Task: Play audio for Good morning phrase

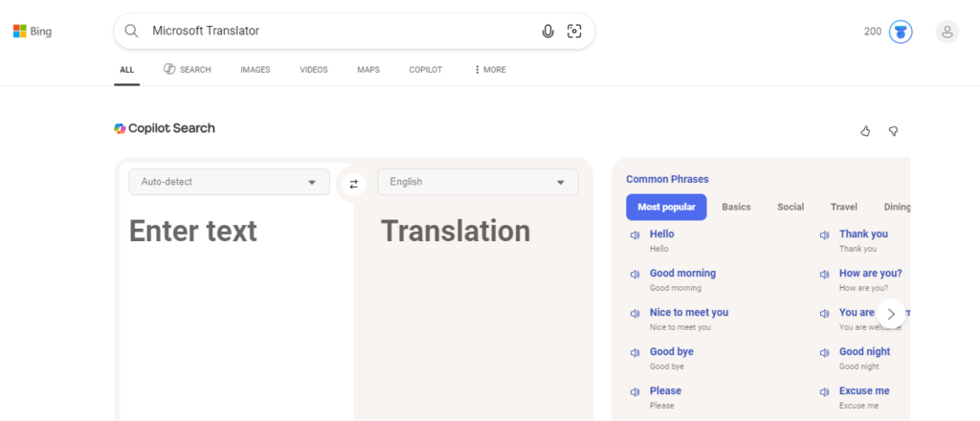Action: (x=635, y=275)
